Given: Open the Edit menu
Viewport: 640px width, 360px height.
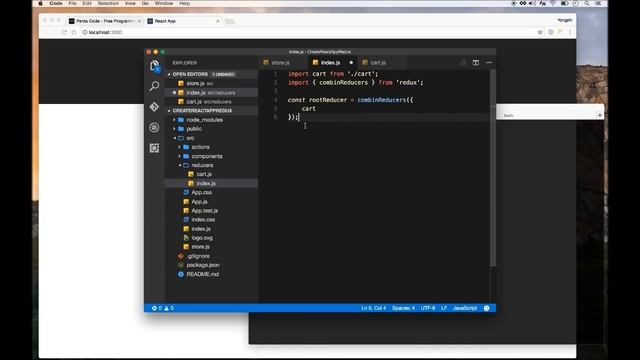Looking at the screenshot, I should (87, 3).
